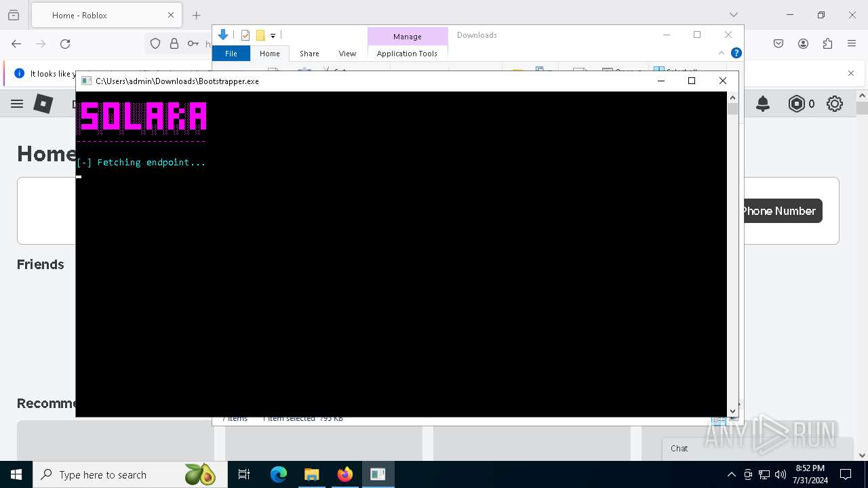Open File Explorer from taskbar
Viewport: 868px width, 488px height.
pyautogui.click(x=312, y=474)
